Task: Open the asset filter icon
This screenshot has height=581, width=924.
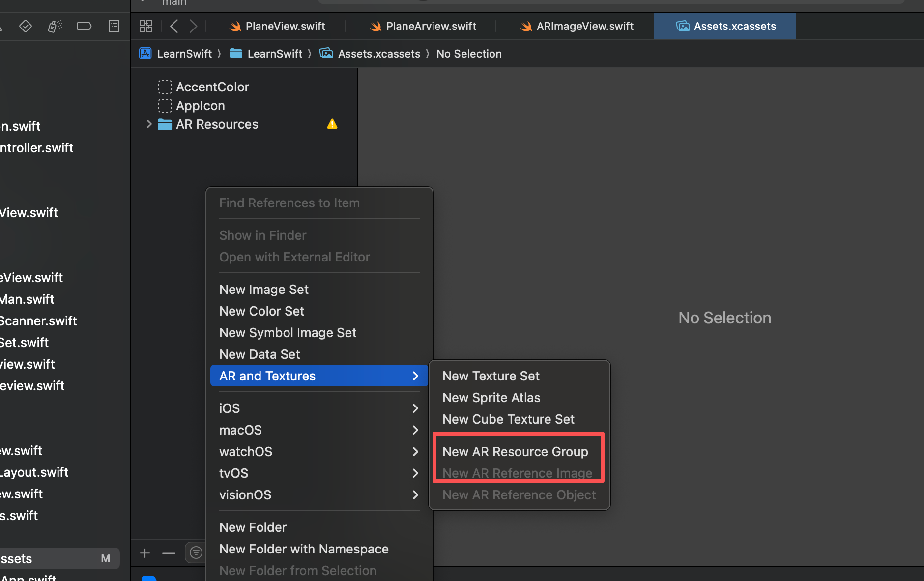Action: [x=196, y=553]
